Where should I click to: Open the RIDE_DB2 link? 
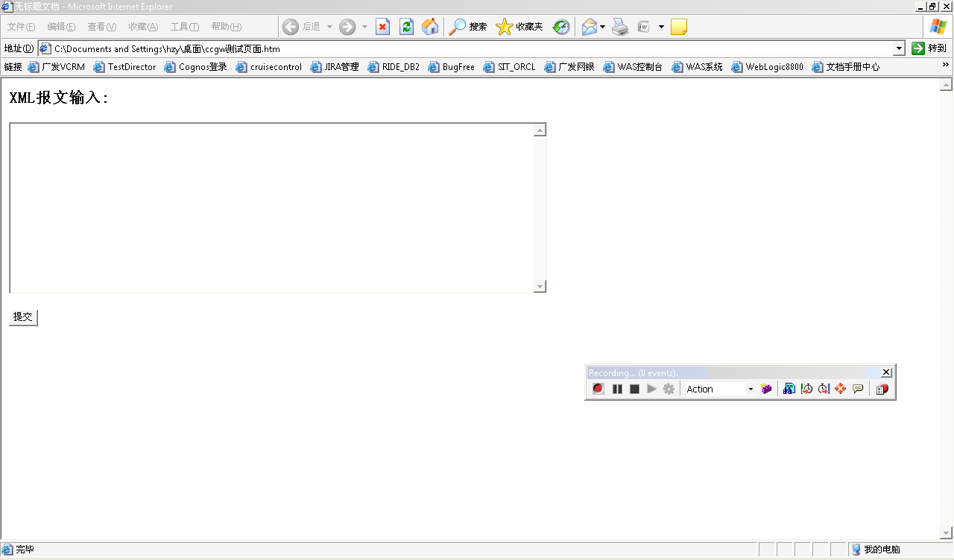(394, 67)
